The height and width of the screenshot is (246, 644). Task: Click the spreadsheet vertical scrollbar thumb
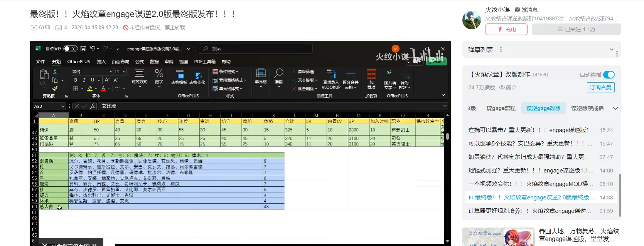pyautogui.click(x=447, y=136)
